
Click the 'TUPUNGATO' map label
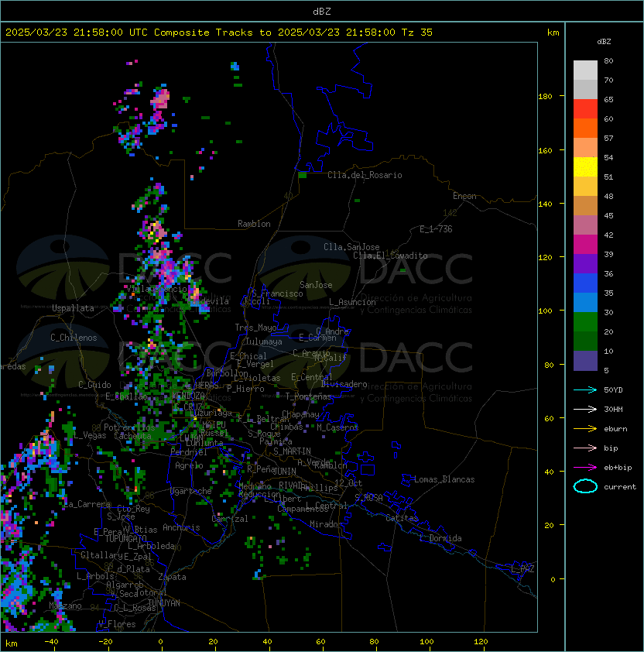coord(125,538)
